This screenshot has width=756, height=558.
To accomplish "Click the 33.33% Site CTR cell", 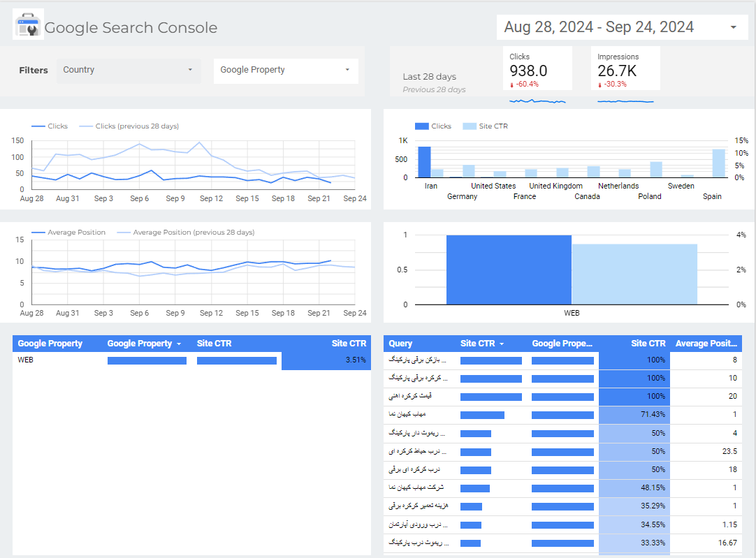I will [634, 543].
